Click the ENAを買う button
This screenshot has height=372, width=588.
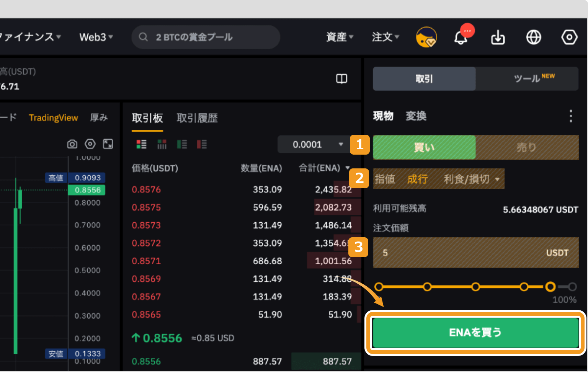click(x=475, y=333)
